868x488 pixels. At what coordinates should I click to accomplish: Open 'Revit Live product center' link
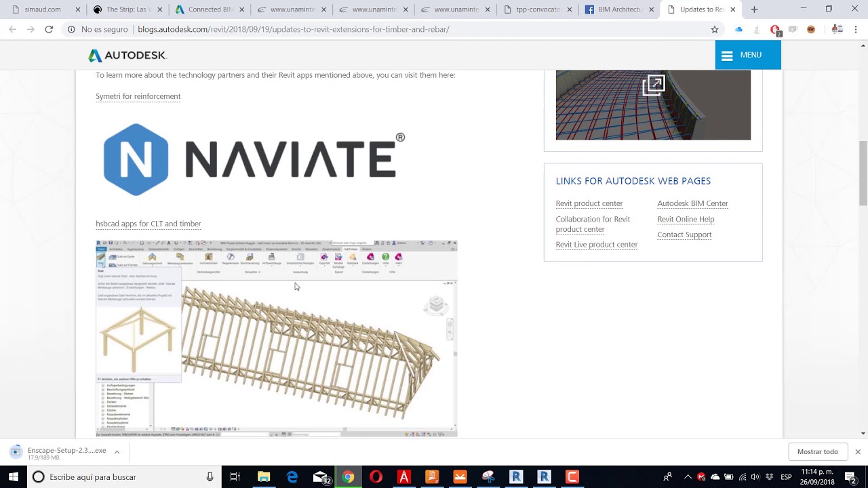(597, 245)
